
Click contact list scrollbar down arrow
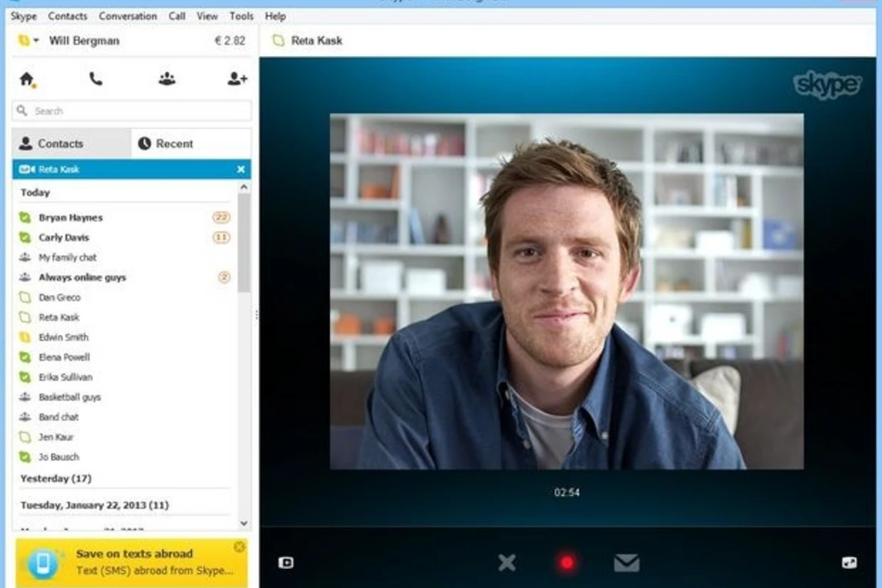(244, 523)
